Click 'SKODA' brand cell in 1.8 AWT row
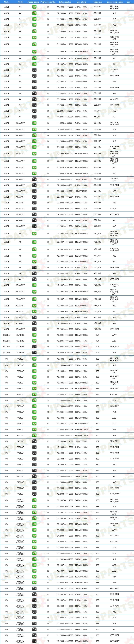The image size is (134, 644). pyautogui.click(x=7, y=335)
